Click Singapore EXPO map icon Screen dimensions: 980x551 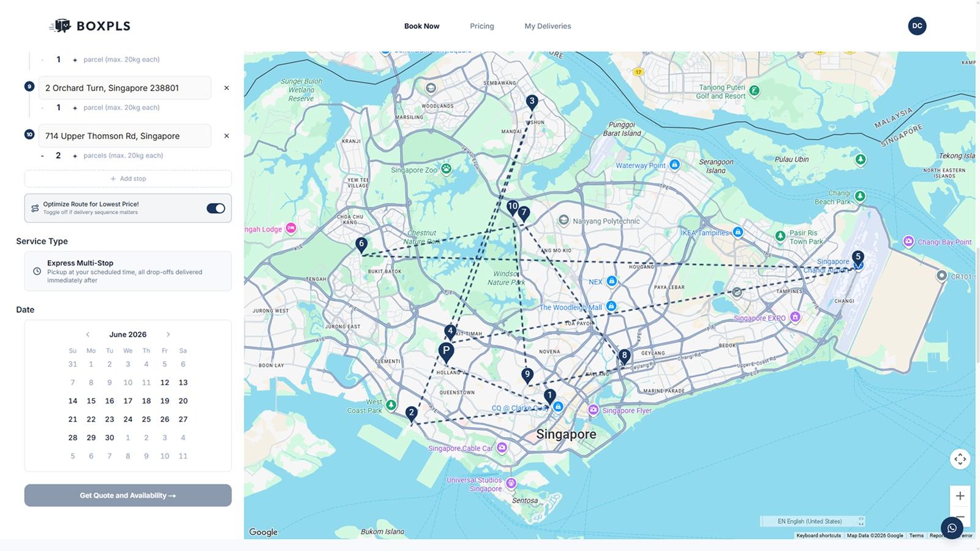(795, 317)
